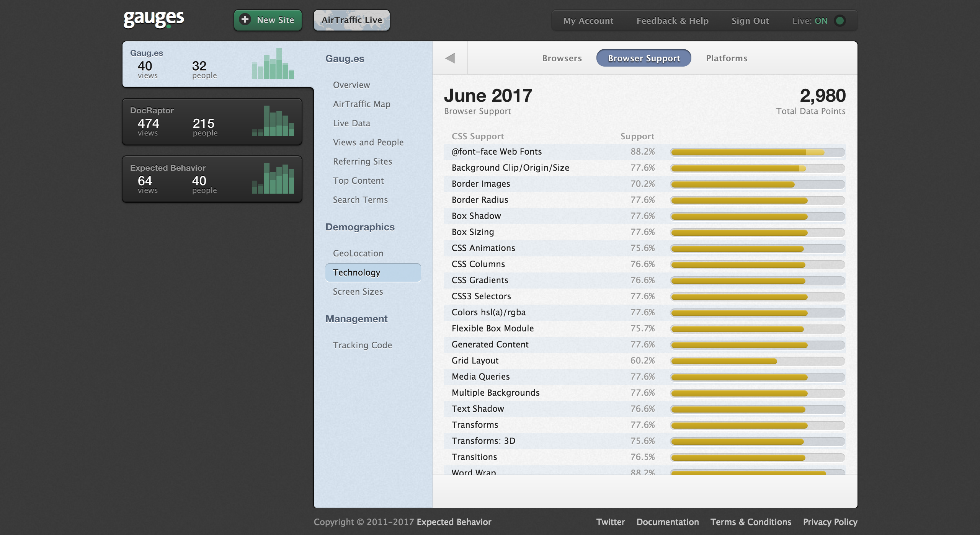Click the Box Sizing row label
The width and height of the screenshot is (980, 535).
tap(473, 232)
